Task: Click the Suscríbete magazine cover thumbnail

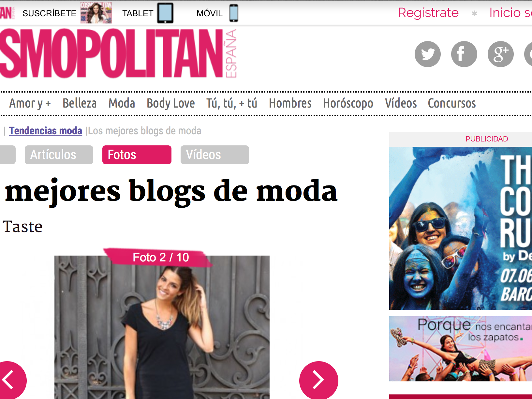Action: click(x=96, y=13)
